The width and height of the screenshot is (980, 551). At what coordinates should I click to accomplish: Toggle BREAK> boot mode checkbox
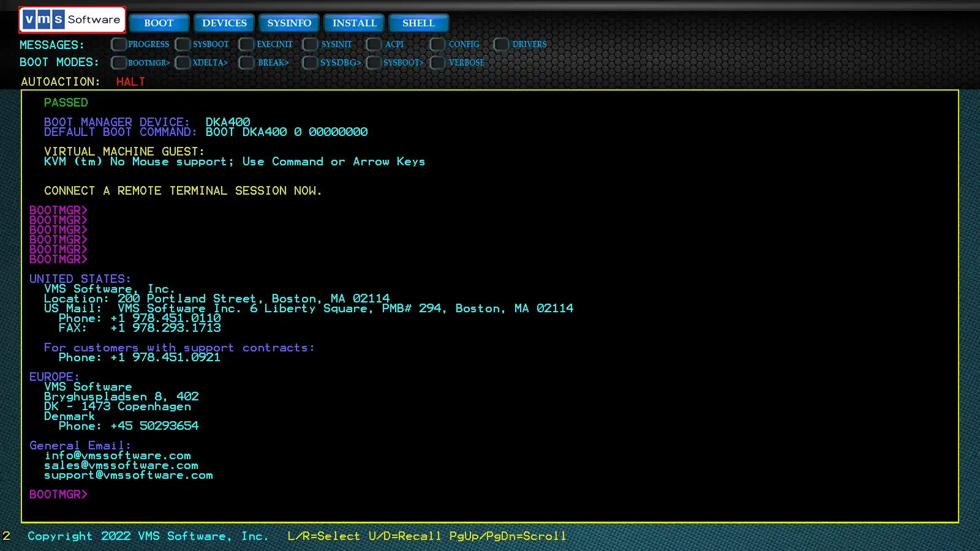coord(246,62)
